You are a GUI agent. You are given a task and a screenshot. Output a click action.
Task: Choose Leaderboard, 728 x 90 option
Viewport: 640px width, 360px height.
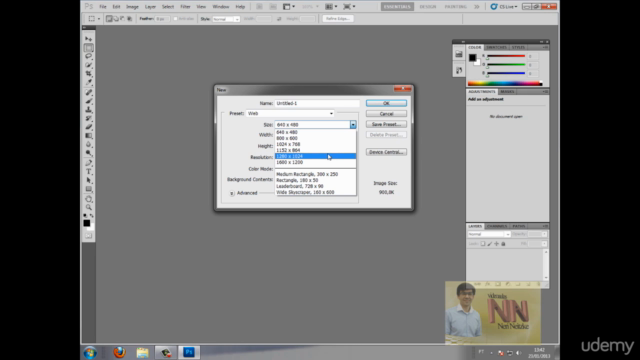tap(316, 186)
